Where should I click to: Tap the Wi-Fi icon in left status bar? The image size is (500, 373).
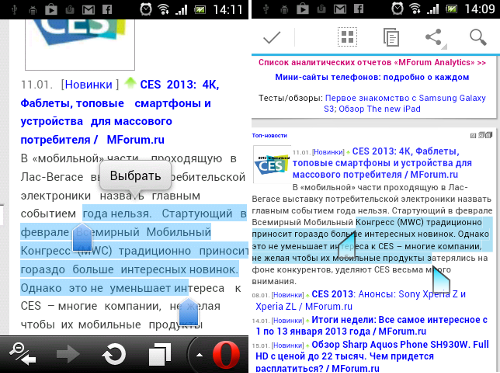tap(163, 9)
